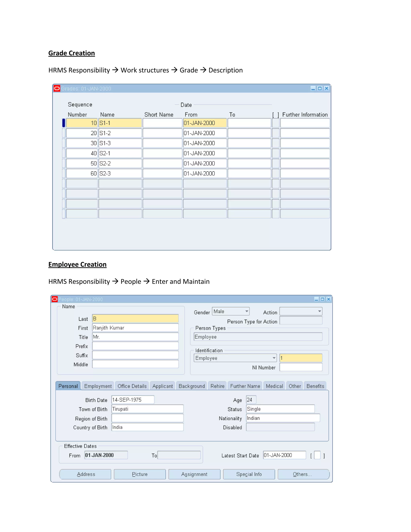Close the Grades window
The image size is (411, 532).
(x=327, y=88)
